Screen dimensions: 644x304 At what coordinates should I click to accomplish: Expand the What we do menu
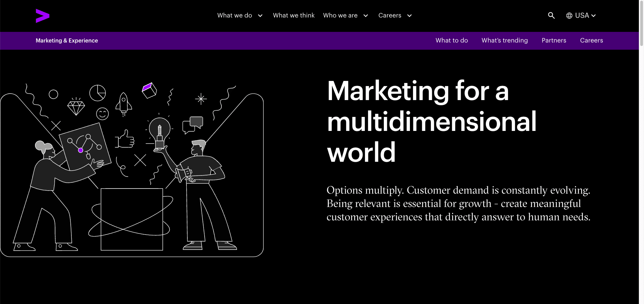click(x=240, y=15)
